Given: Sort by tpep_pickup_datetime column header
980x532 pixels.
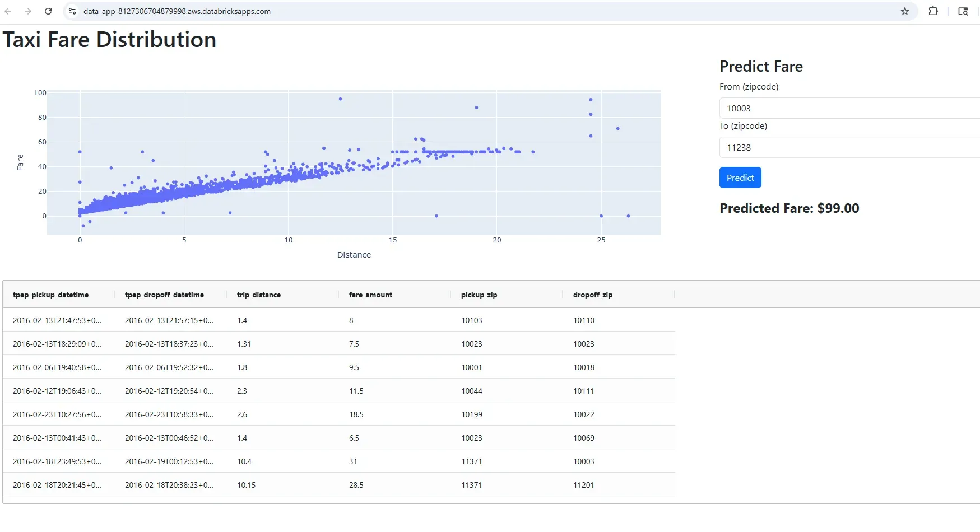Looking at the screenshot, I should (51, 295).
